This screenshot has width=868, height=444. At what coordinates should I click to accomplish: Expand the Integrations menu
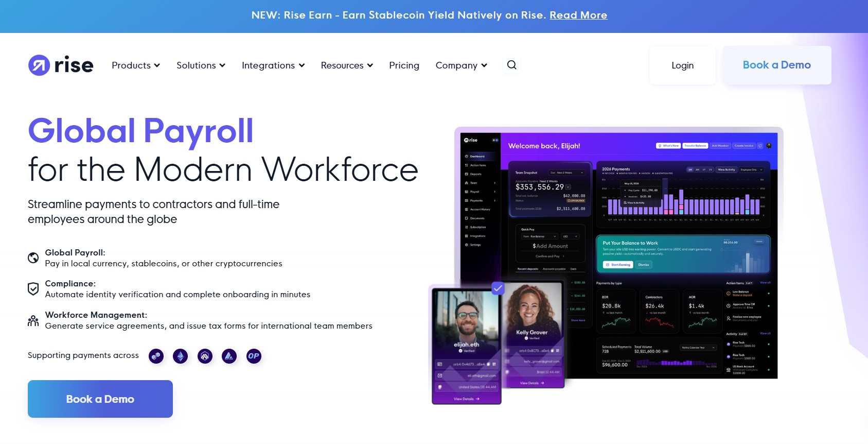tap(273, 65)
